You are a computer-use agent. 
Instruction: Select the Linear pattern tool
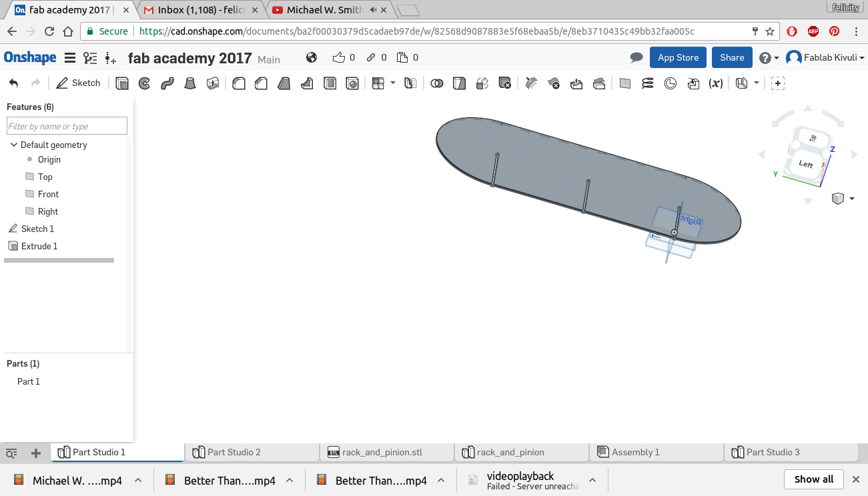tap(378, 83)
